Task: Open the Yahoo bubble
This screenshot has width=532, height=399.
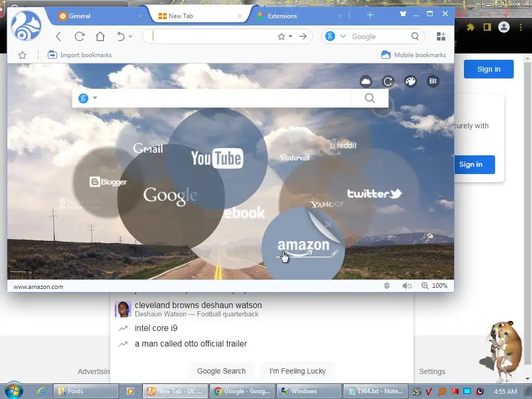Action: tap(326, 204)
